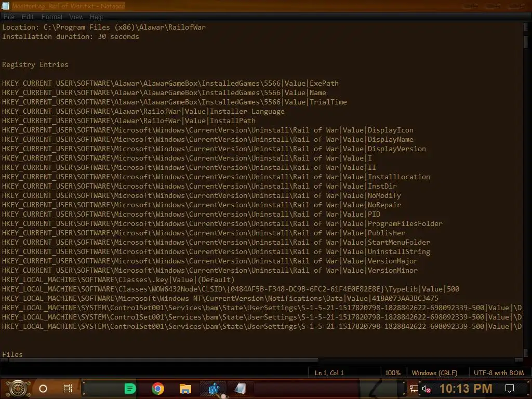Click the line ending in 'VersionMinor'
532x399 pixels.
pyautogui.click(x=210, y=270)
